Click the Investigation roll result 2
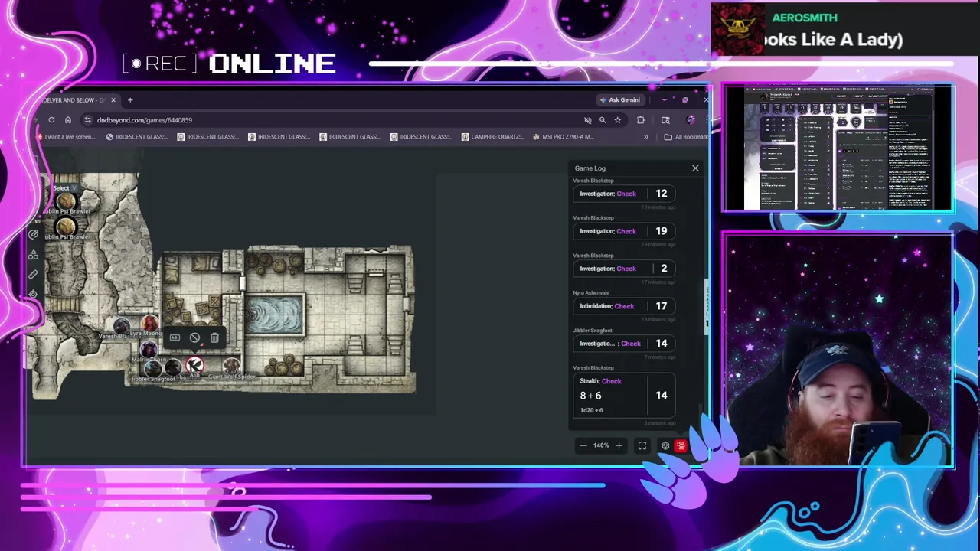Screen dimensions: 980x551 pyautogui.click(x=664, y=269)
